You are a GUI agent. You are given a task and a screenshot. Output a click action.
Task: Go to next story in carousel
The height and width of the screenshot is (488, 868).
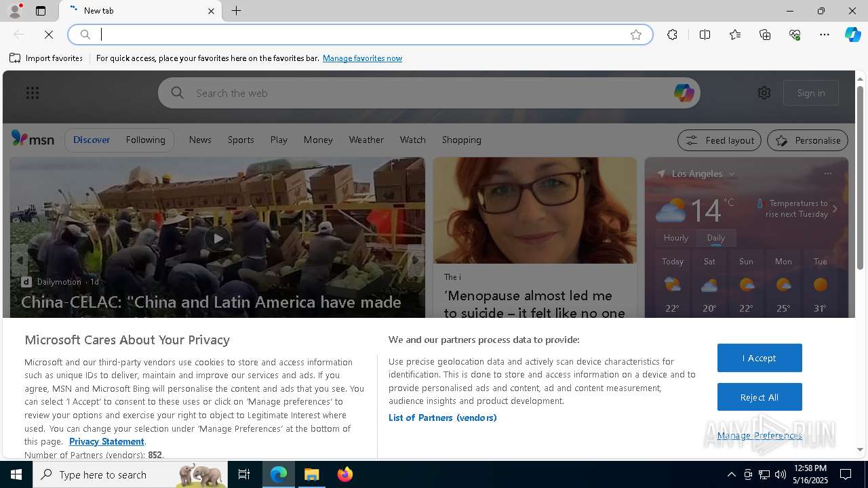(415, 260)
